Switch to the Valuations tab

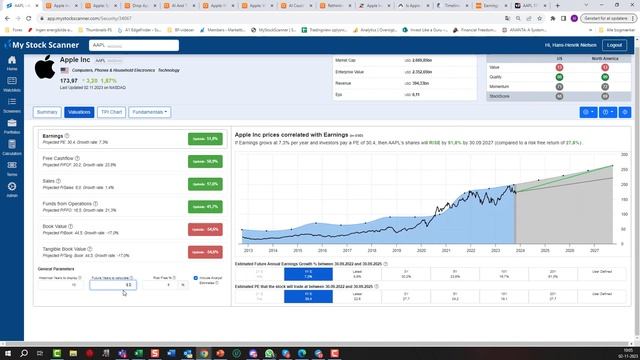coord(79,112)
